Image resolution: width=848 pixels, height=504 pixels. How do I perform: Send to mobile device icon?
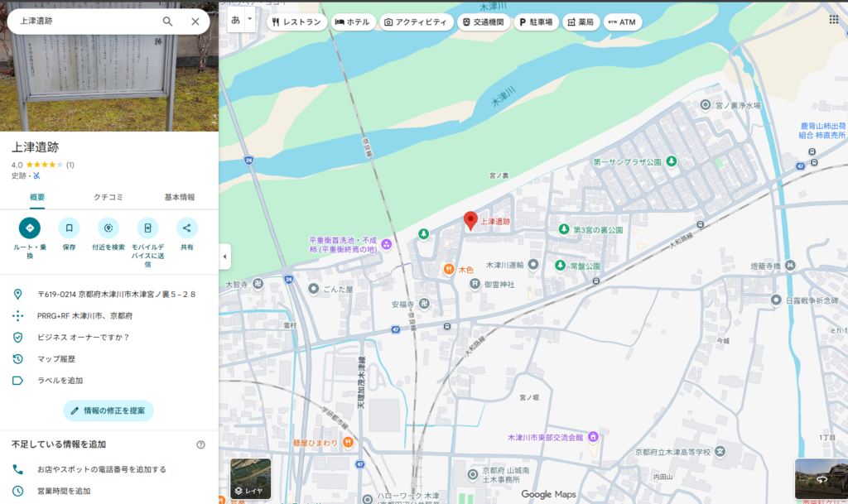click(x=147, y=228)
